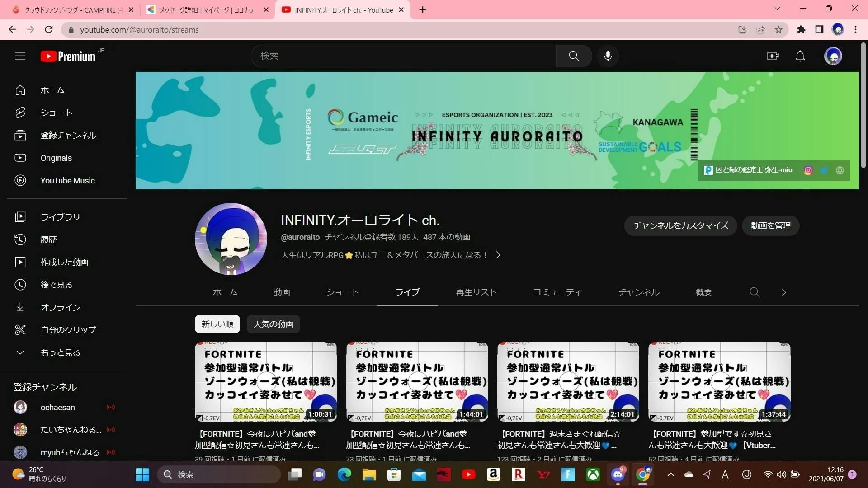Expand the channel description arrow
This screenshot has height=488, width=868.
pyautogui.click(x=498, y=255)
